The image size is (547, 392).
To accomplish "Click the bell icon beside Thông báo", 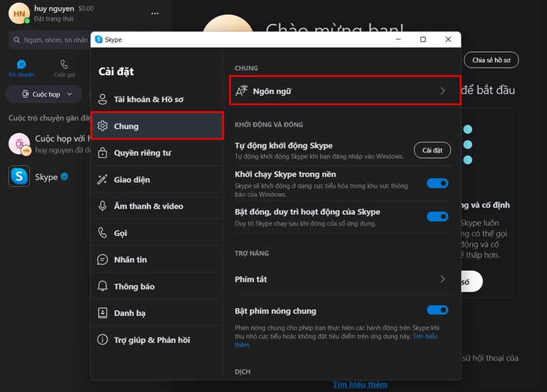I will click(102, 286).
